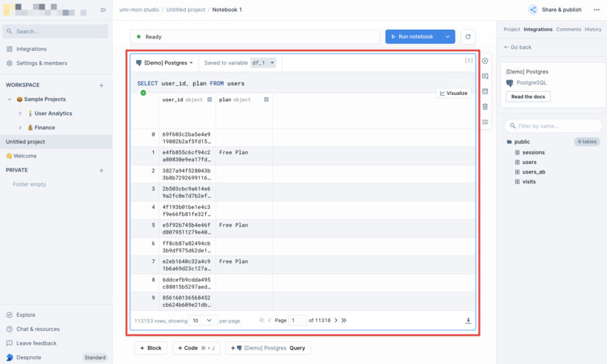Screen dimensions: 607x364
Task: Add a new item to WORKSPACE
Action: pyautogui.click(x=101, y=85)
